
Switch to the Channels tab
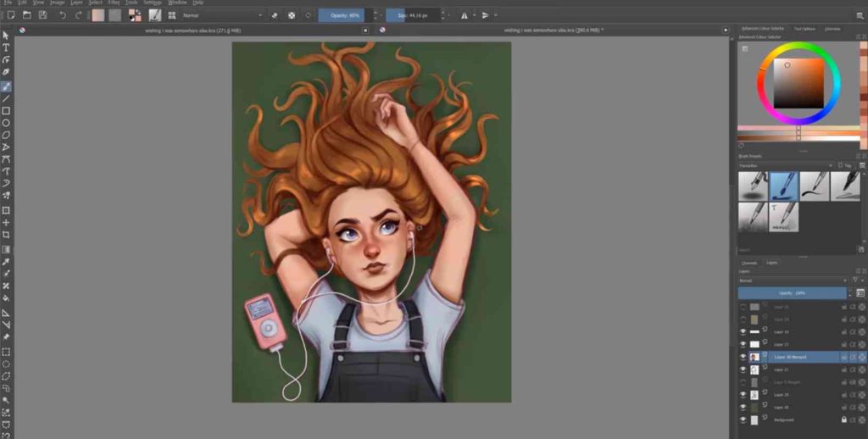click(x=749, y=263)
